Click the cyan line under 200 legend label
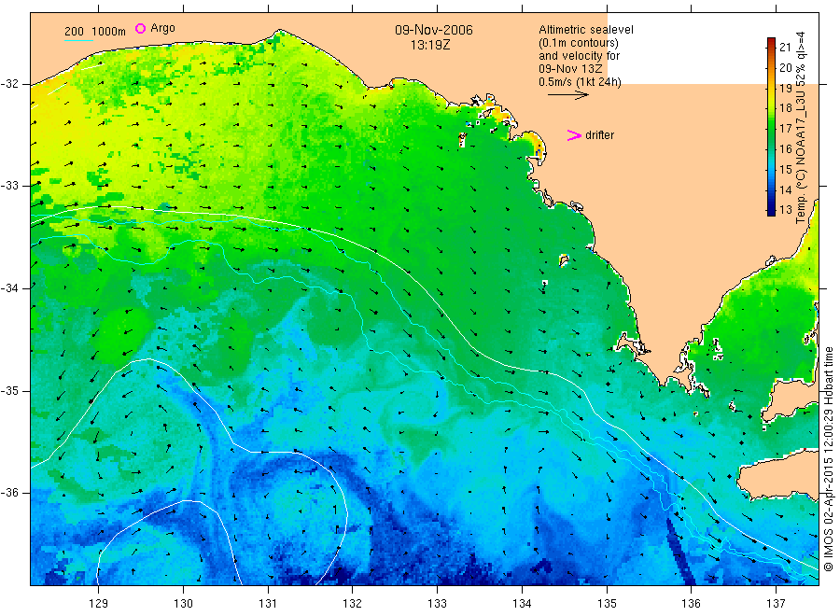840x616 pixels. click(78, 40)
